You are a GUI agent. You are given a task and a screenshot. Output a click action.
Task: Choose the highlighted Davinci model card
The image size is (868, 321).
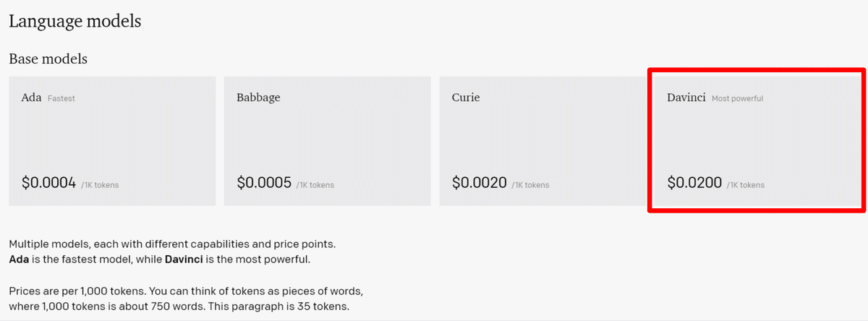click(x=757, y=141)
